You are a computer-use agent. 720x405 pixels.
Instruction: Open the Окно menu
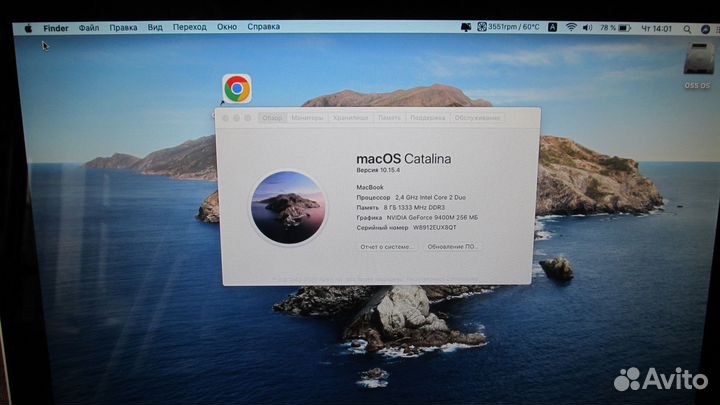click(227, 27)
